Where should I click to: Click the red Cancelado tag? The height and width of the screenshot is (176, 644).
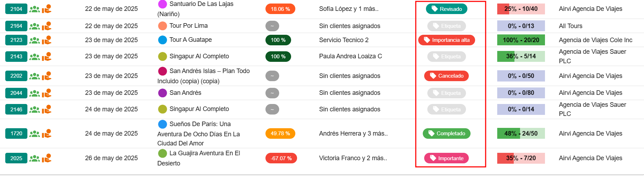click(x=446, y=76)
